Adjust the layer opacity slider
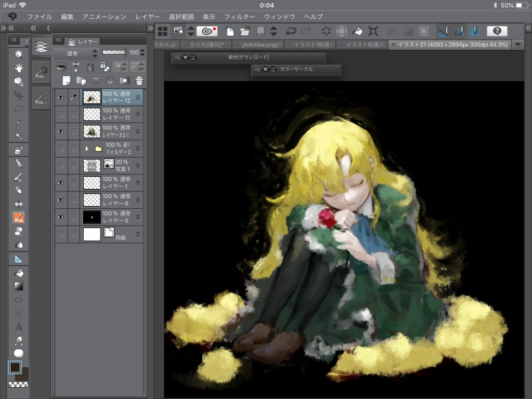Screen dimensions: 532x399 [114, 53]
